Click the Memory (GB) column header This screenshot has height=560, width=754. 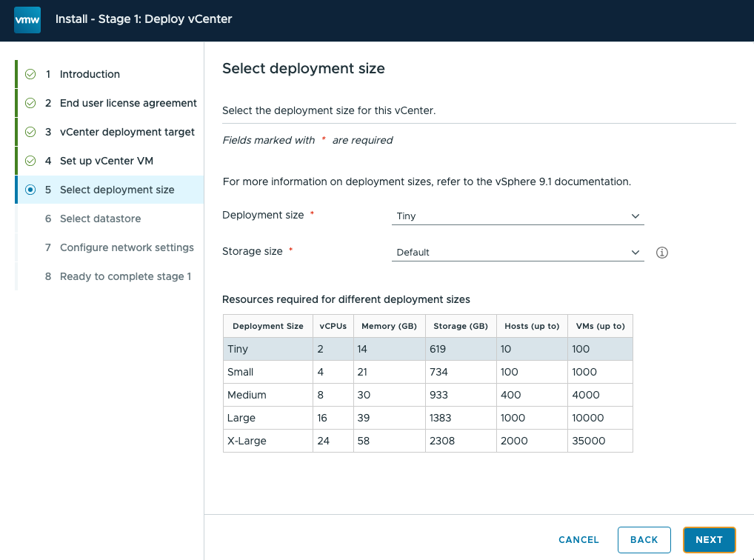[x=389, y=326]
